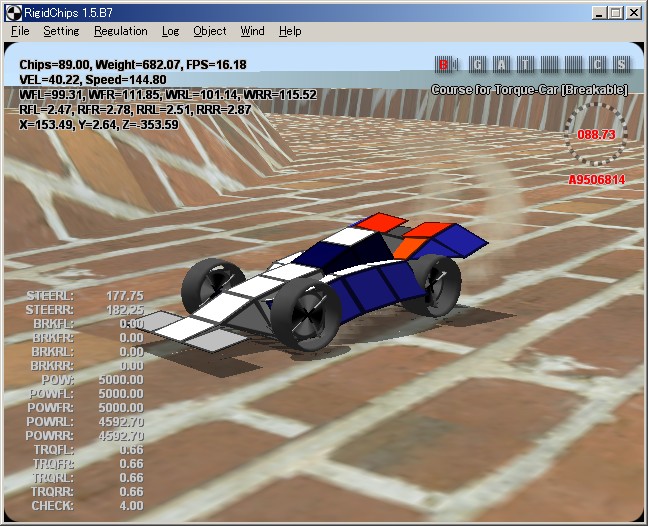Image resolution: width=648 pixels, height=526 pixels.
Task: Click the BRKFL variable row
Action: 88,324
